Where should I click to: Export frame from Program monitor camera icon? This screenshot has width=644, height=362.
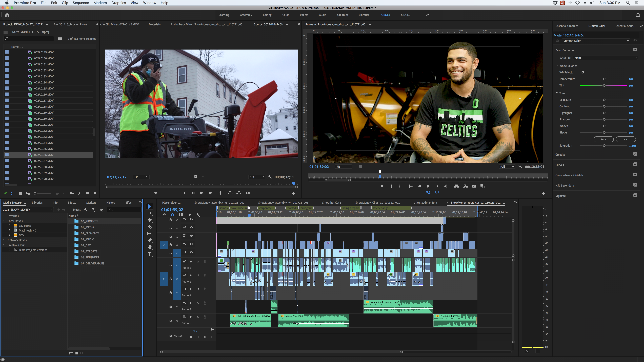(474, 186)
